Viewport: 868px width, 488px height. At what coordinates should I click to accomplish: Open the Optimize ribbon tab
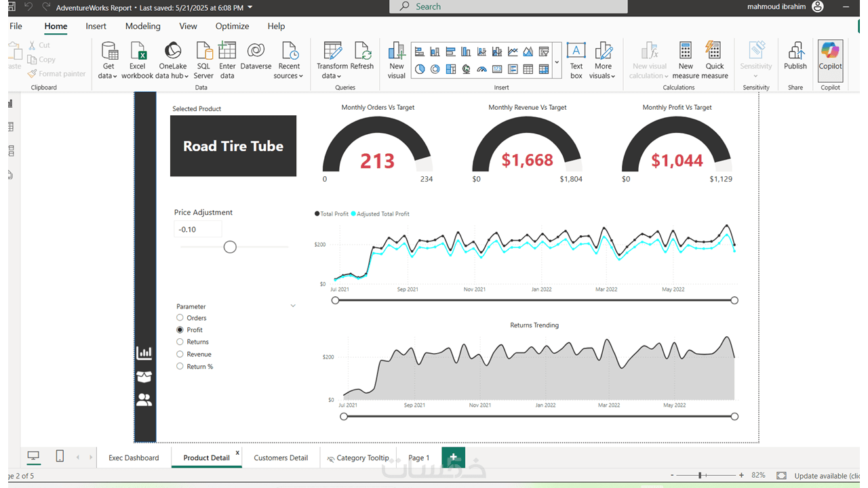point(233,26)
